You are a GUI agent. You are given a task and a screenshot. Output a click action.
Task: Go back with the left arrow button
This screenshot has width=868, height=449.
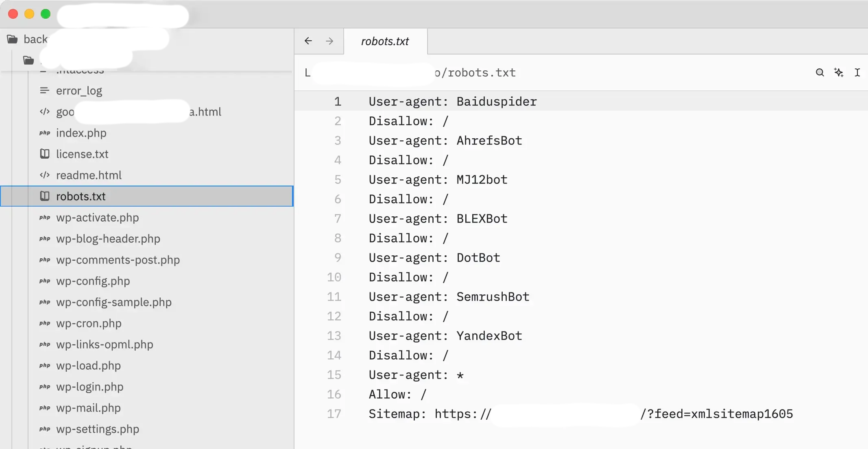pos(308,41)
